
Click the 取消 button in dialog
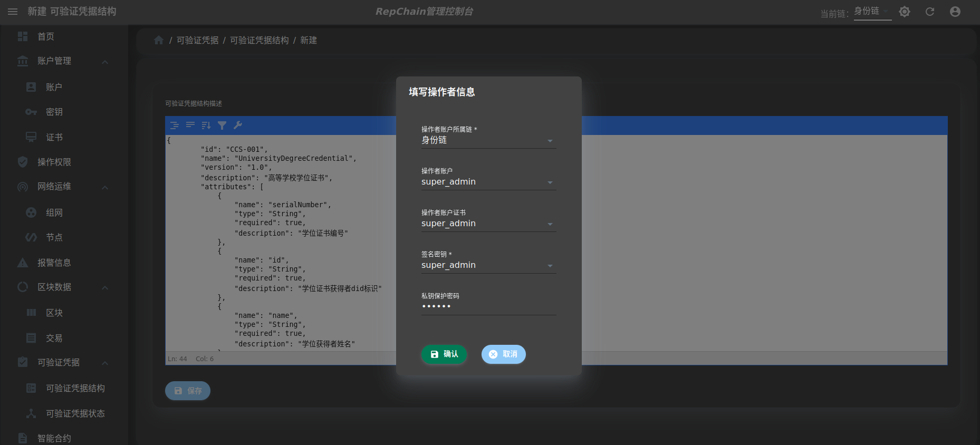pyautogui.click(x=504, y=354)
